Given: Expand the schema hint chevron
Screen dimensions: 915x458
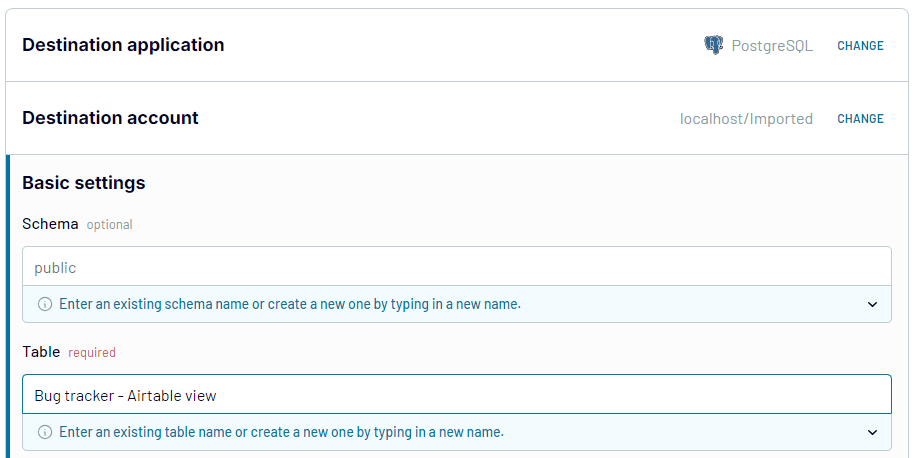Looking at the screenshot, I should point(872,304).
